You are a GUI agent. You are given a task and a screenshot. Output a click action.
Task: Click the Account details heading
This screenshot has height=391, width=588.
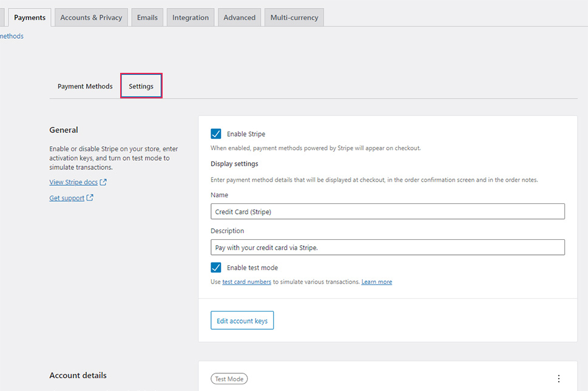pyautogui.click(x=78, y=375)
